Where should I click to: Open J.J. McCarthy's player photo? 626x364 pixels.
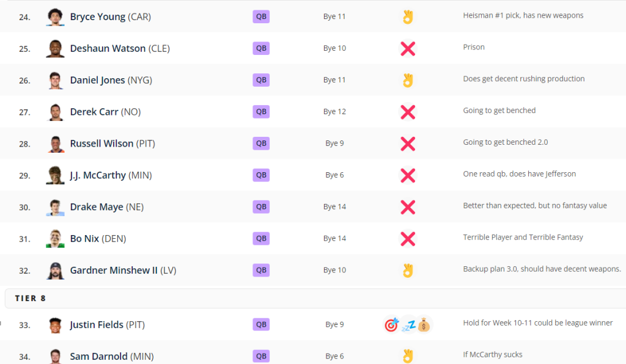(55, 175)
